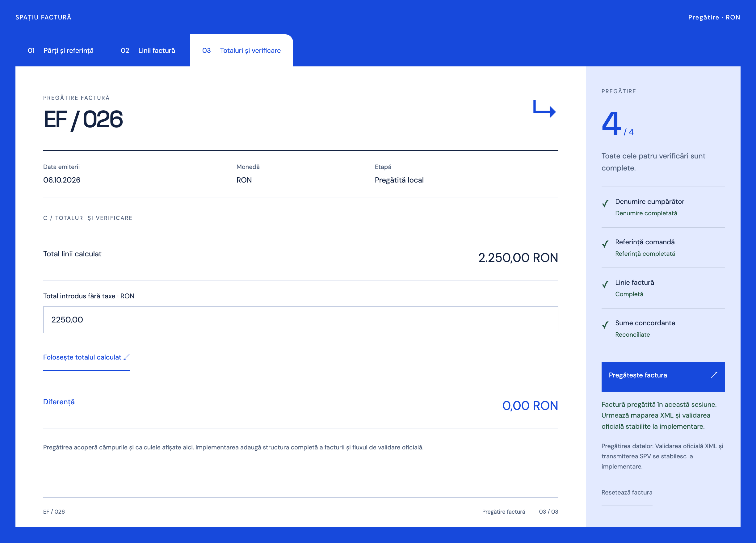Viewport: 756px width, 543px height.
Task: Click the Completă status under Linie factură
Action: tap(629, 294)
